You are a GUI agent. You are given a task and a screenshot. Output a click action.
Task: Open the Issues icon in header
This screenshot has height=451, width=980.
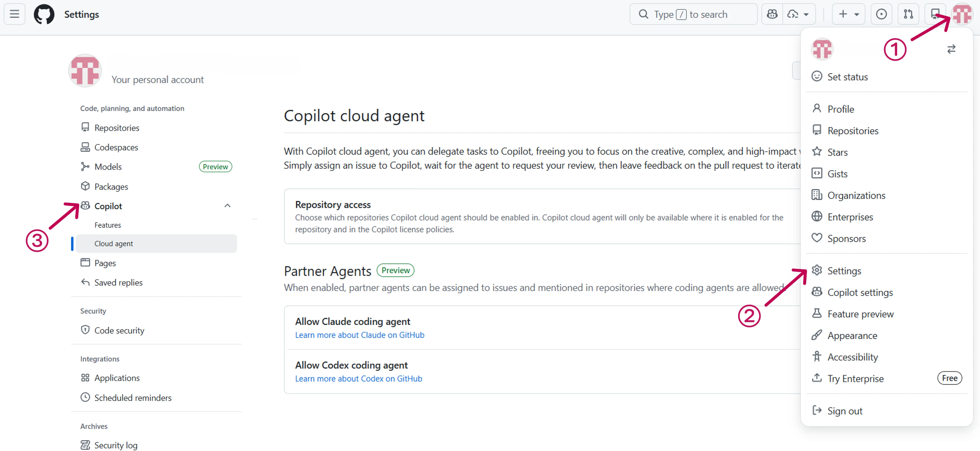(x=881, y=14)
